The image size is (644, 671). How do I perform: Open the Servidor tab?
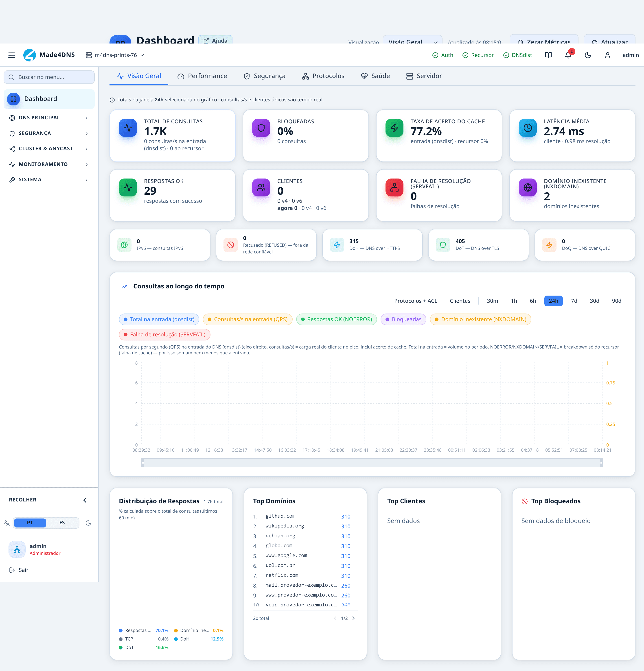pos(424,76)
